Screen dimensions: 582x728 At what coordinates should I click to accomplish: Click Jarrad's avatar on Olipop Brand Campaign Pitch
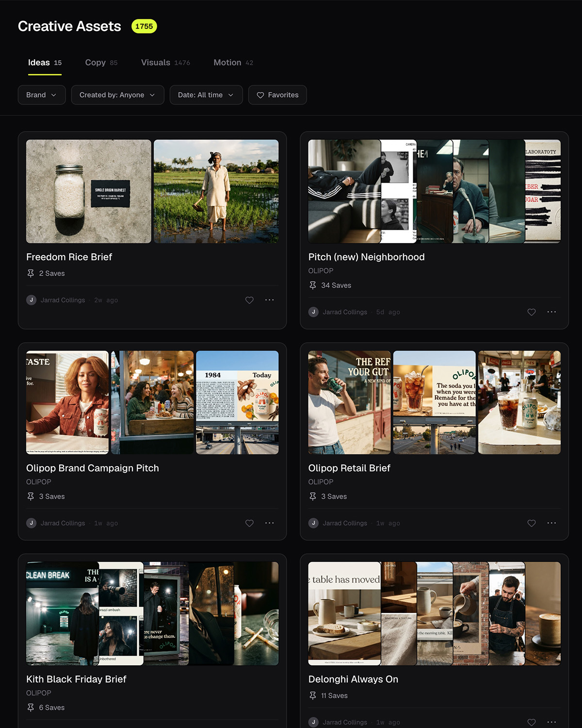tap(32, 523)
